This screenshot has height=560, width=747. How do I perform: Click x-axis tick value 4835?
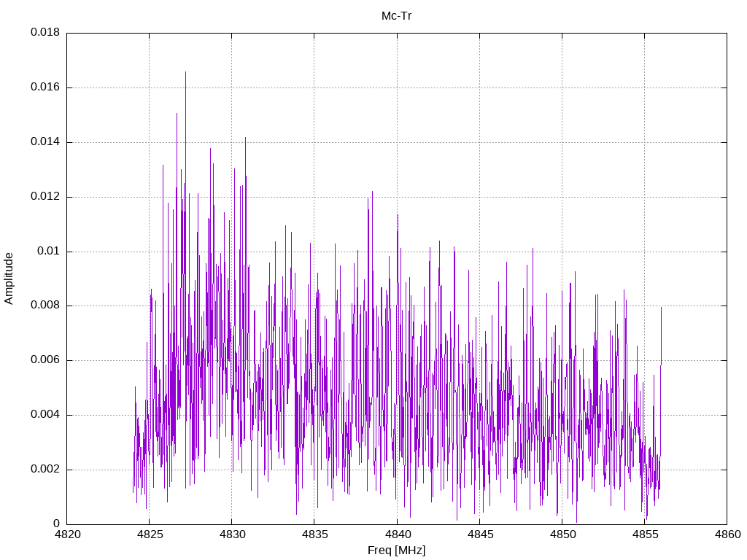pos(315,534)
